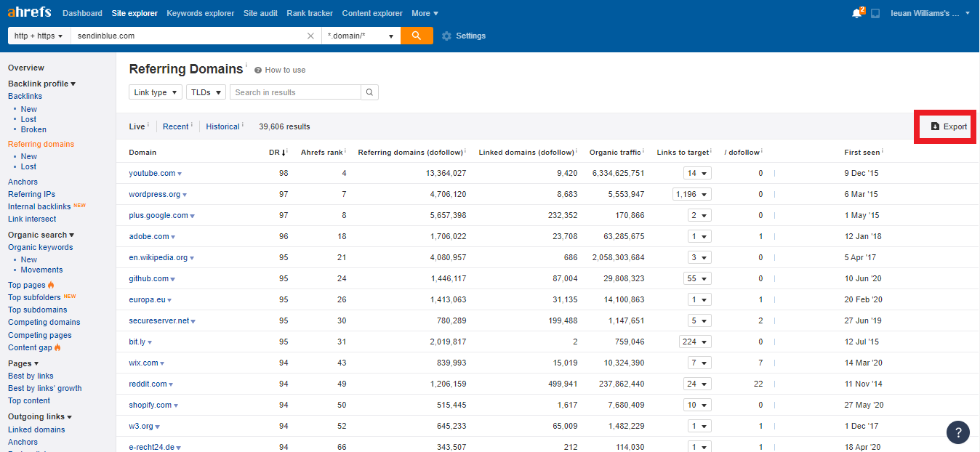Screen dimensions: 980x452
Task: Click the orange search magnifier button
Action: tap(417, 36)
